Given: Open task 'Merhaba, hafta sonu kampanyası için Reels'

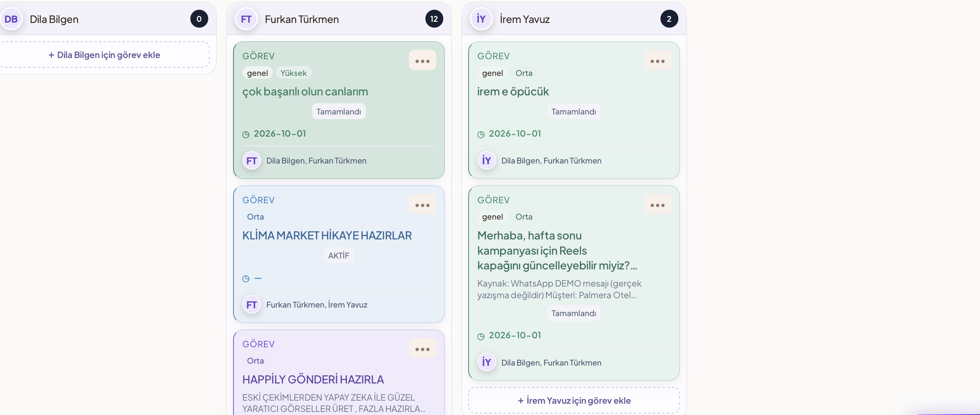Looking at the screenshot, I should pyautogui.click(x=557, y=251).
